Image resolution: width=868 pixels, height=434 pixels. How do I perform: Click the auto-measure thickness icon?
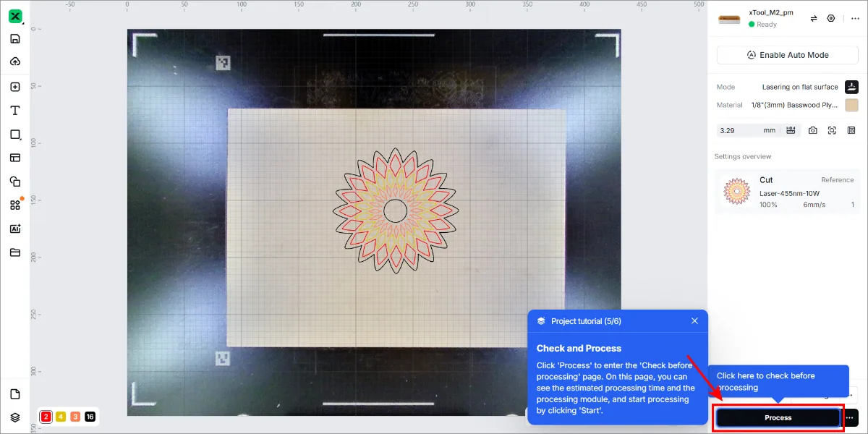coord(791,130)
